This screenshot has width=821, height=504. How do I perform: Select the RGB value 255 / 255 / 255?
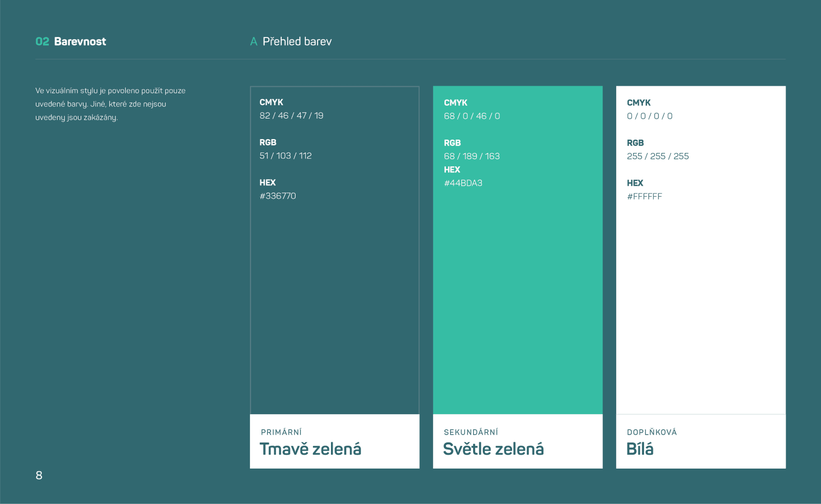tap(658, 157)
